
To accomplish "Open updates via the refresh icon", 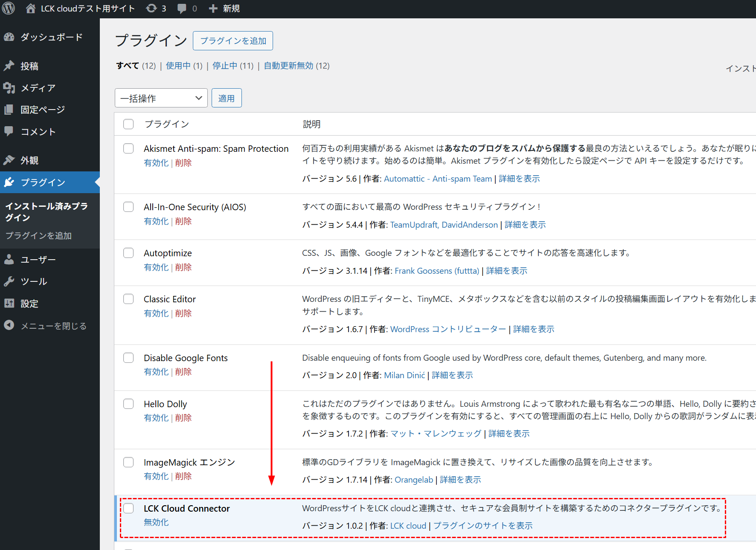I will click(x=151, y=8).
